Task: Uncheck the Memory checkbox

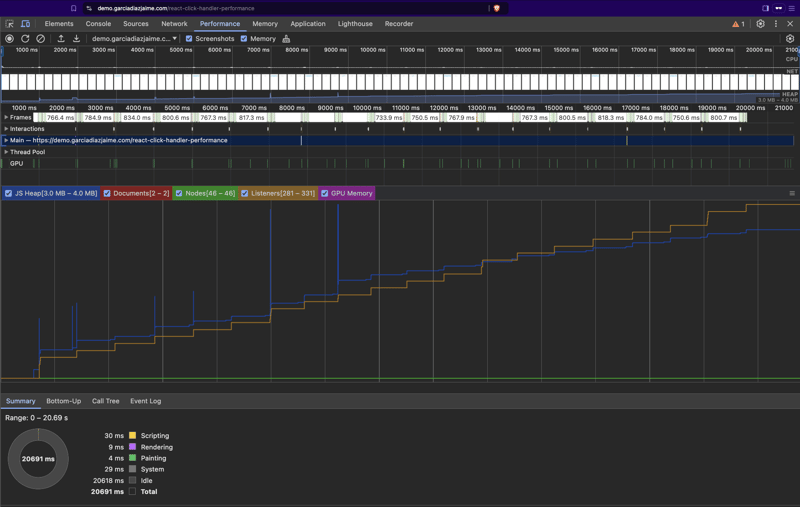Action: [244, 39]
